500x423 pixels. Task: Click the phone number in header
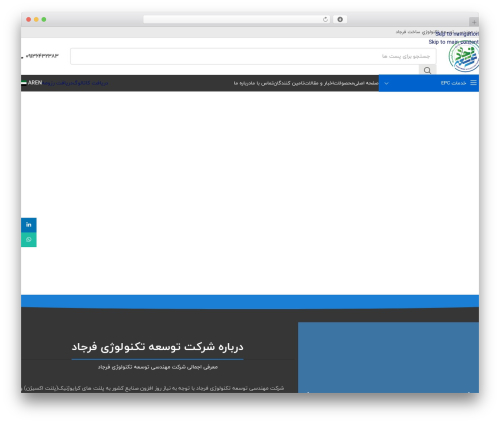click(x=42, y=56)
